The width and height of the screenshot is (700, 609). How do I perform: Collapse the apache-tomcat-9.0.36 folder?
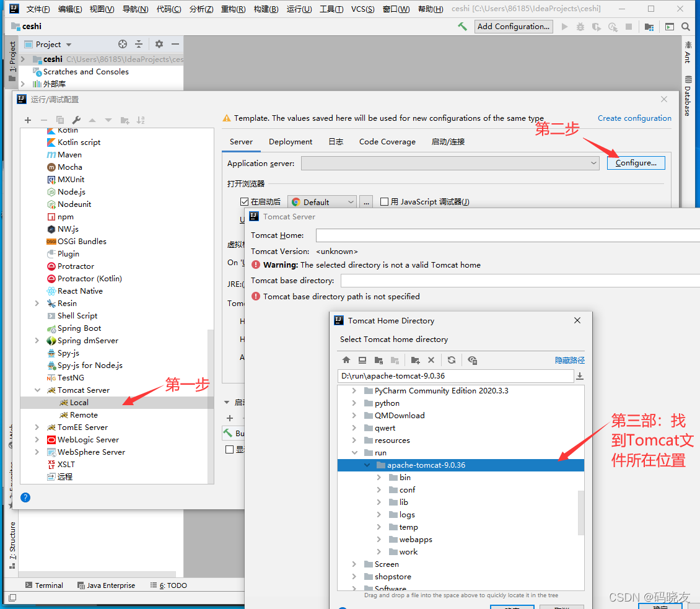pyautogui.click(x=367, y=465)
